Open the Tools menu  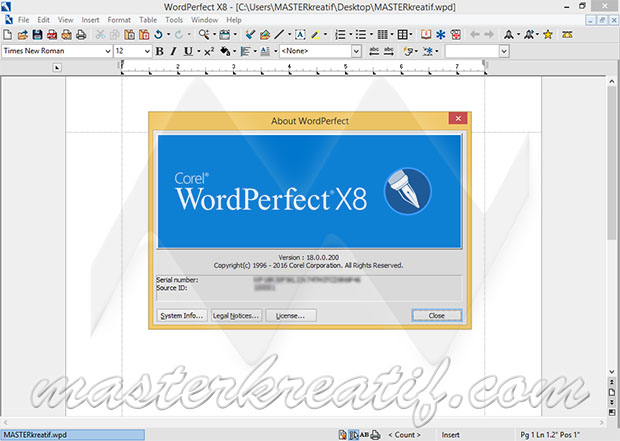tap(174, 20)
